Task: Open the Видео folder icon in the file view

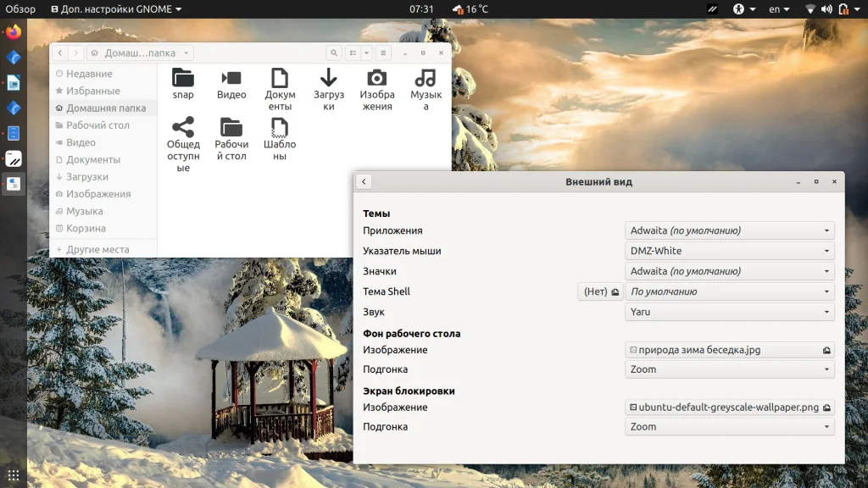Action: click(x=231, y=79)
